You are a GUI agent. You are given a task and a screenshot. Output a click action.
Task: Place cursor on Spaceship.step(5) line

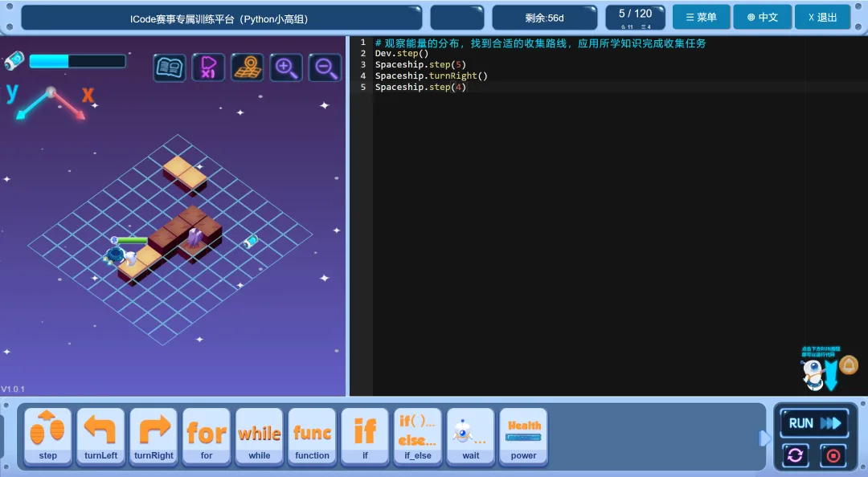(420, 65)
